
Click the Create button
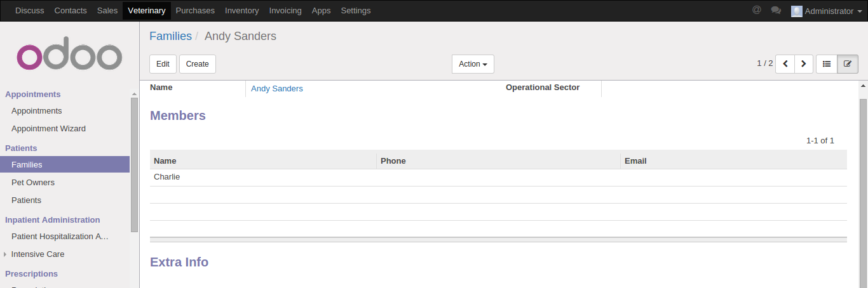click(198, 64)
